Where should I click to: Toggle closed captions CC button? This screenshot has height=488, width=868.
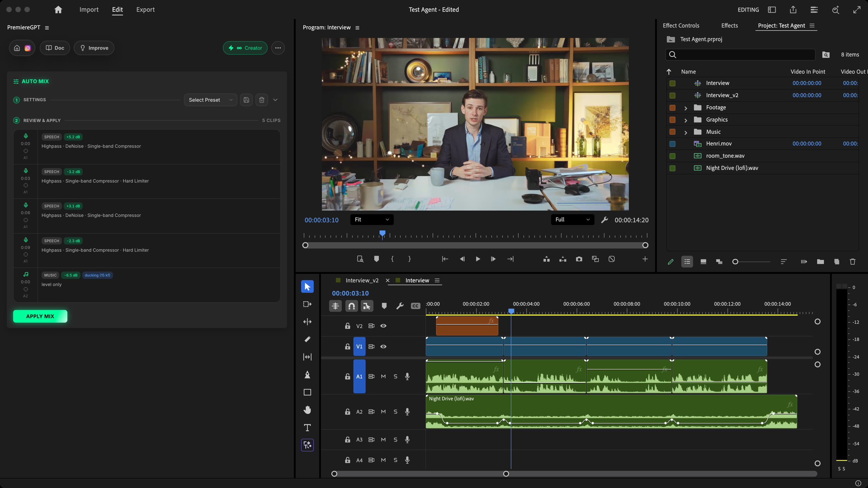(x=415, y=306)
